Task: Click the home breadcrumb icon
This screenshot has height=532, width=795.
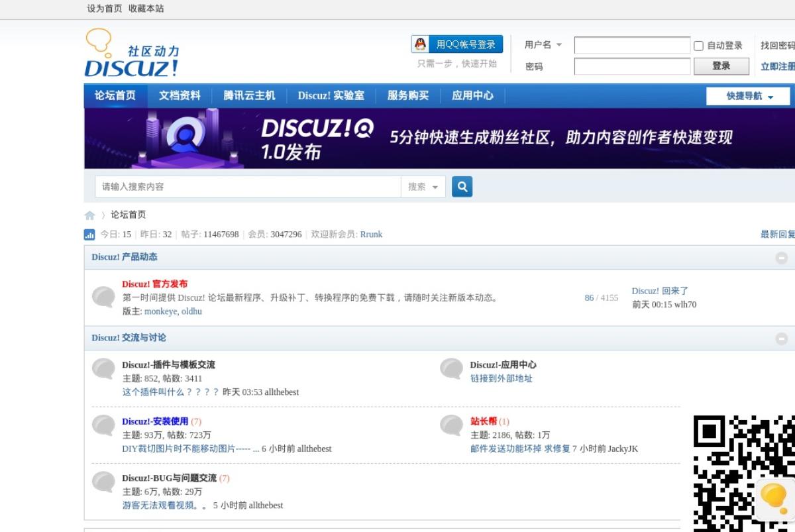Action: coord(90,215)
